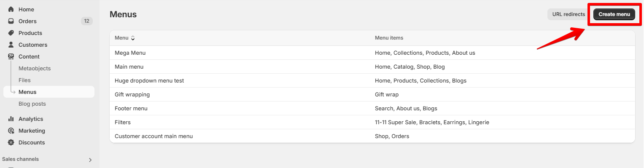
Task: Click the 'Gift wrap' items cell
Action: click(387, 94)
